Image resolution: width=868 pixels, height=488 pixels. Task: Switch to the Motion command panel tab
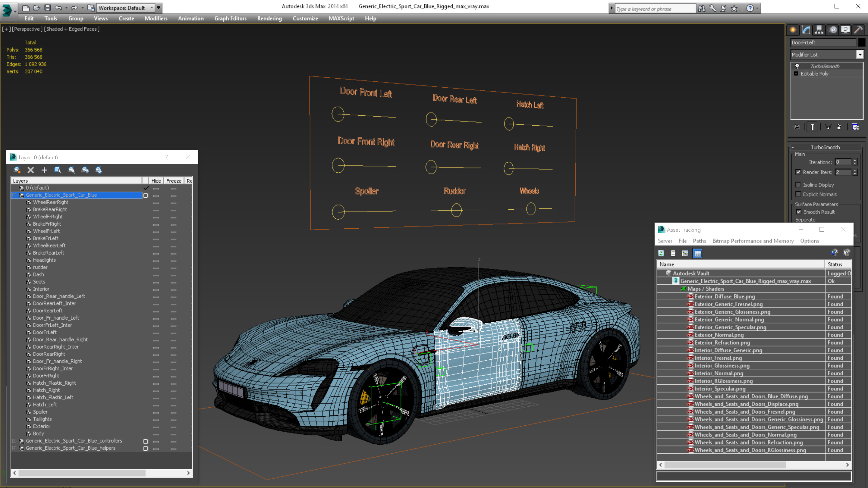(x=833, y=30)
